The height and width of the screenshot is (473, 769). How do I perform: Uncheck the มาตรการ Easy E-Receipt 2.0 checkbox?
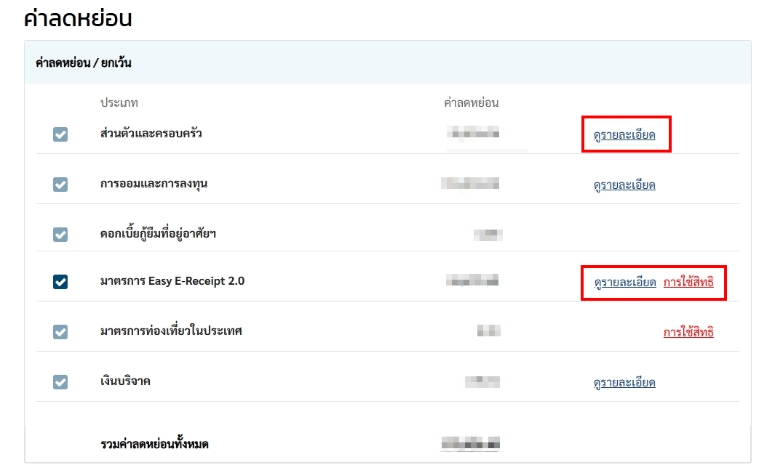pyautogui.click(x=60, y=282)
